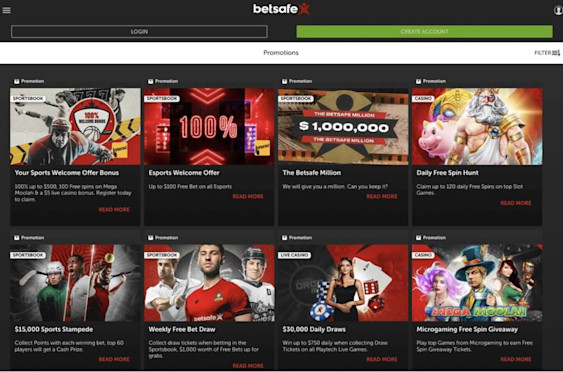The width and height of the screenshot is (563, 372).
Task: Click promotion tag icon above The Betsafe Million
Action: tap(285, 82)
